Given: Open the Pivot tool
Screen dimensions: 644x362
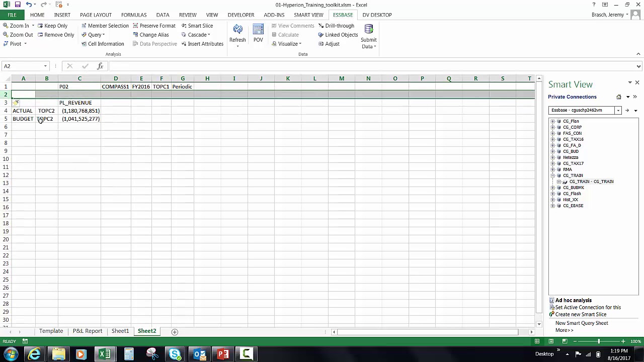Looking at the screenshot, I should (12, 44).
